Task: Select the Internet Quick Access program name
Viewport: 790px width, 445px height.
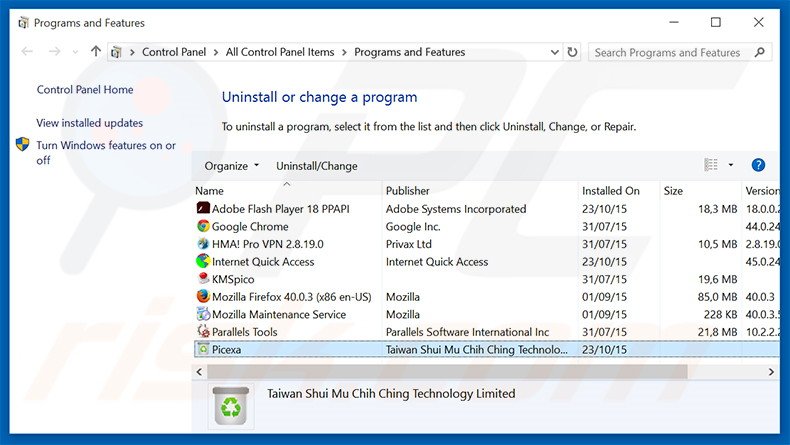Action: (x=262, y=262)
